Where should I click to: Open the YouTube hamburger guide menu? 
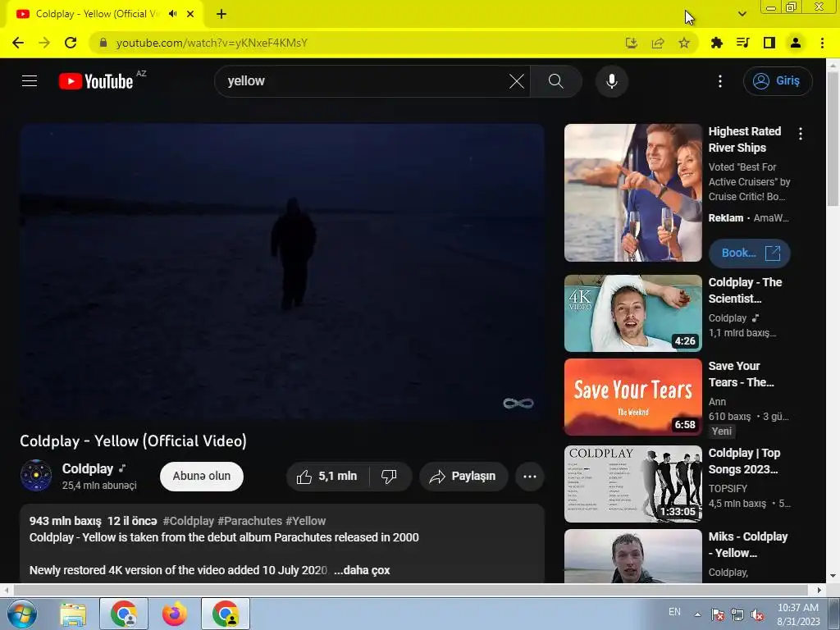(x=30, y=81)
